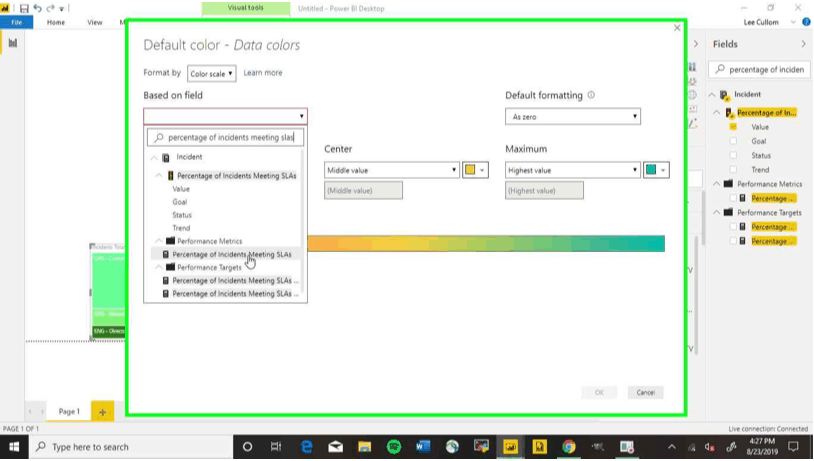The height and width of the screenshot is (461, 814).
Task: Click the blue help icon near user name
Action: tap(806, 22)
